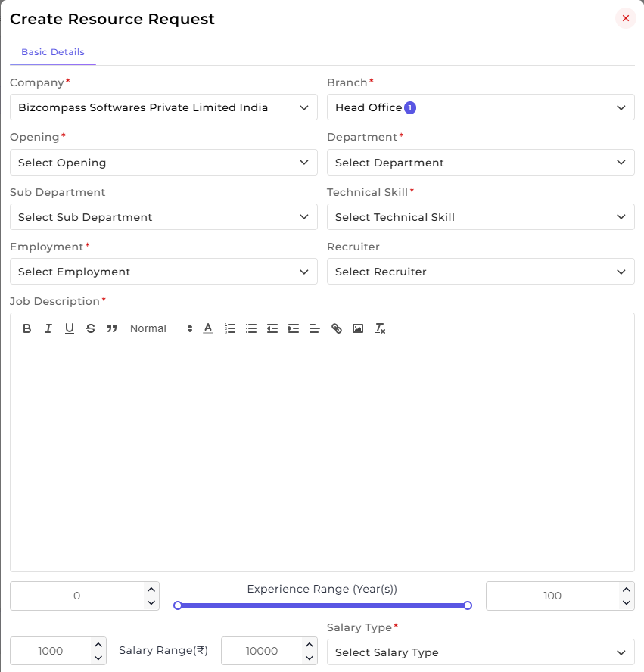The image size is (644, 672).
Task: Toggle bold formatting in Job Description editor
Action: pyautogui.click(x=27, y=328)
